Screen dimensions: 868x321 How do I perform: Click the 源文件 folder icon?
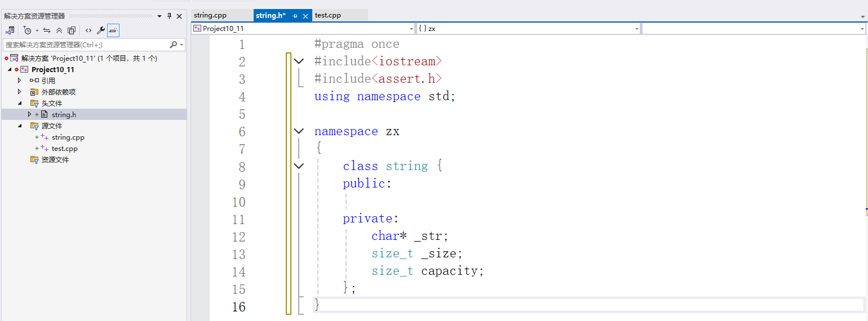tap(34, 126)
